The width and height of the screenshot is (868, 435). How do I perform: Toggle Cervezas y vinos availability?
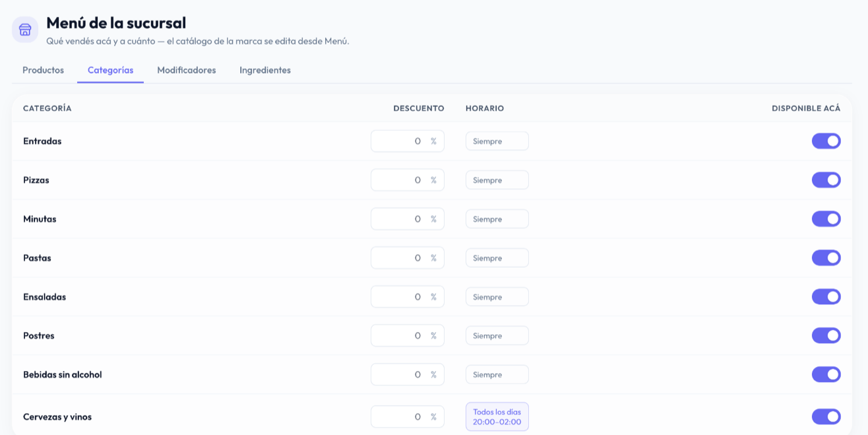pos(826,417)
